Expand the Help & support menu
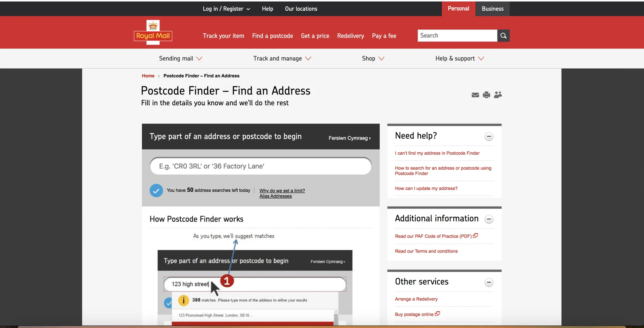This screenshot has height=328, width=644. (460, 58)
